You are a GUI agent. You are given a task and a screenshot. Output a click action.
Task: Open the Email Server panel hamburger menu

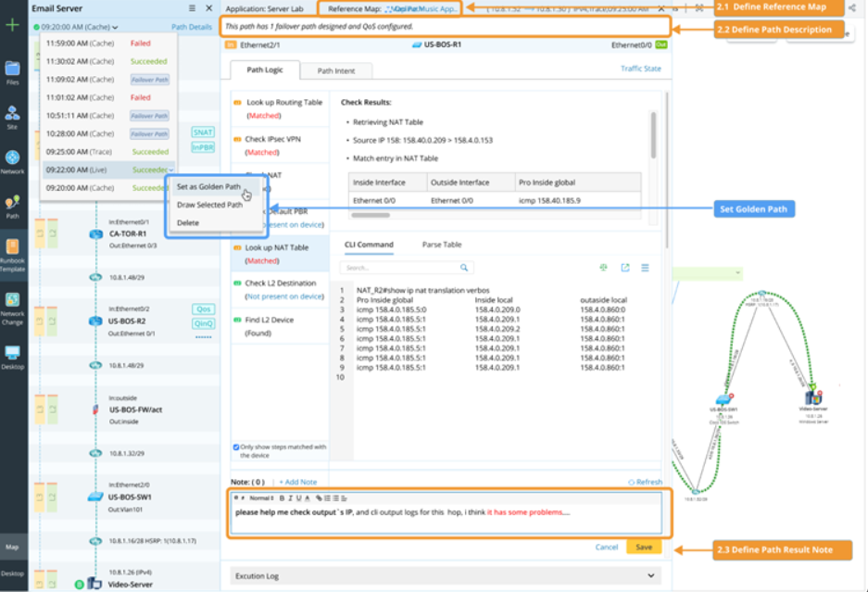(x=192, y=8)
